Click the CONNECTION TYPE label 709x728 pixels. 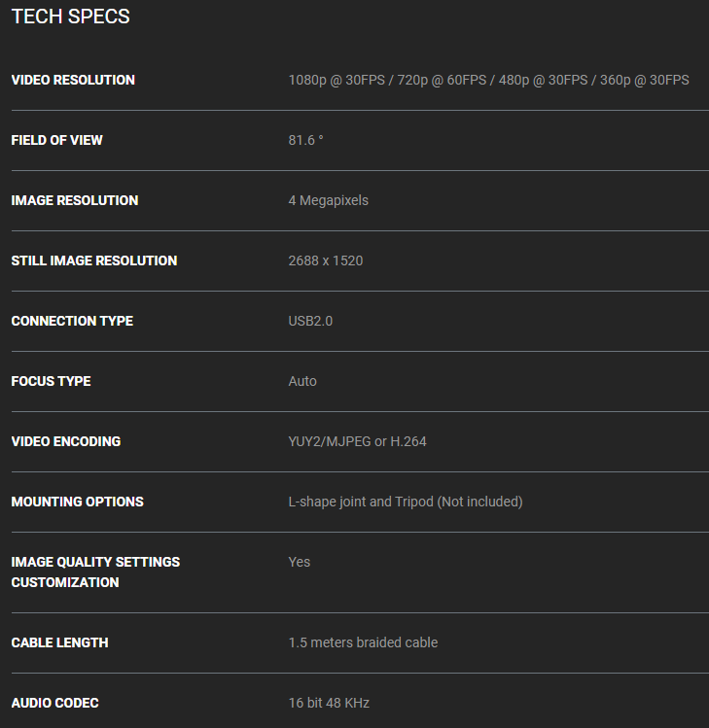click(72, 321)
